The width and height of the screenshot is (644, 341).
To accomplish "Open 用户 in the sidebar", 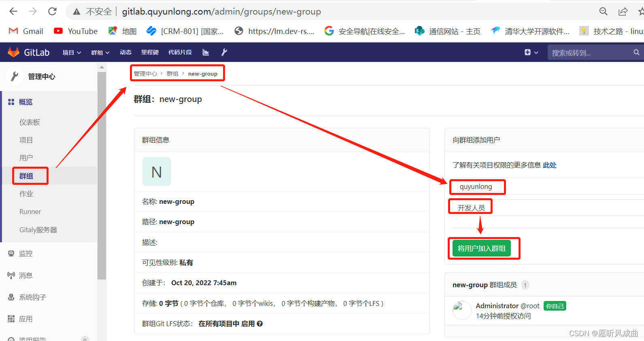I will pyautogui.click(x=26, y=158).
